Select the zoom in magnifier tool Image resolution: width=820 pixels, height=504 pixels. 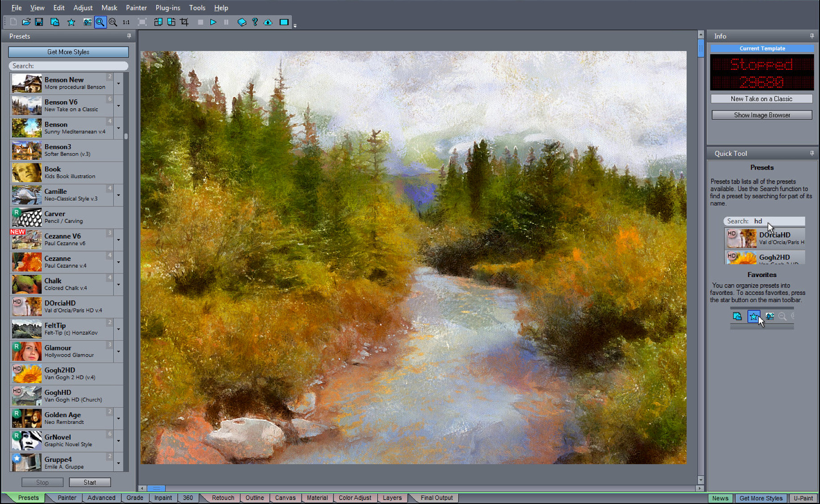[100, 22]
